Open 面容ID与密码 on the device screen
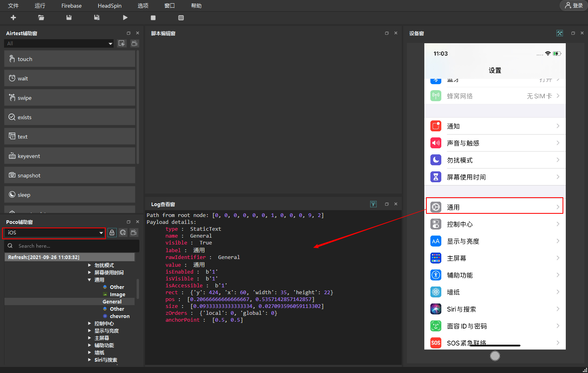 click(x=495, y=326)
